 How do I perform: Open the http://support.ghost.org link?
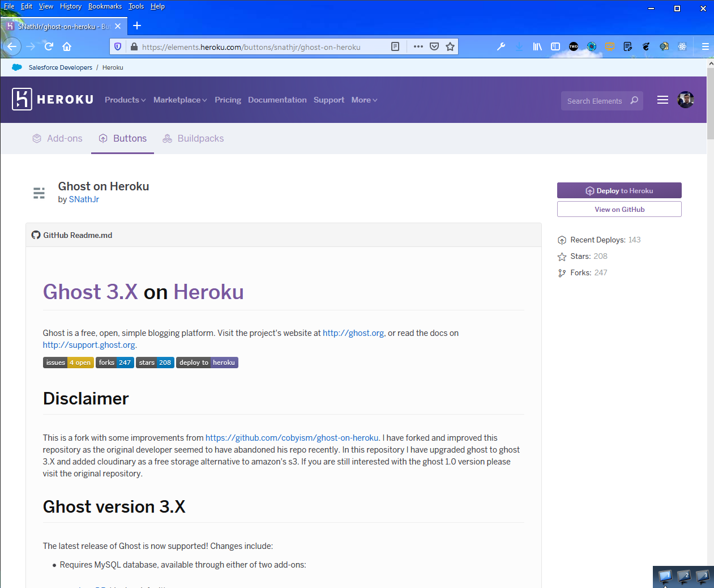(89, 345)
